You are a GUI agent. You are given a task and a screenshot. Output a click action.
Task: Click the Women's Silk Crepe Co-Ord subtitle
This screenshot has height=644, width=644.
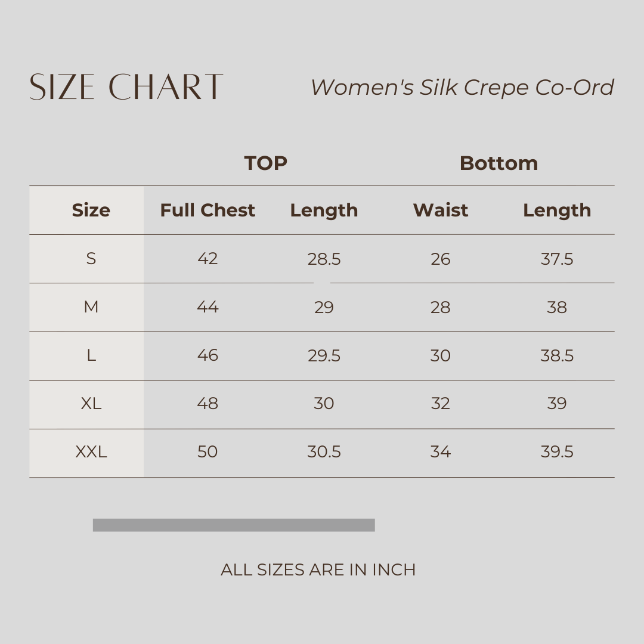coord(462,88)
